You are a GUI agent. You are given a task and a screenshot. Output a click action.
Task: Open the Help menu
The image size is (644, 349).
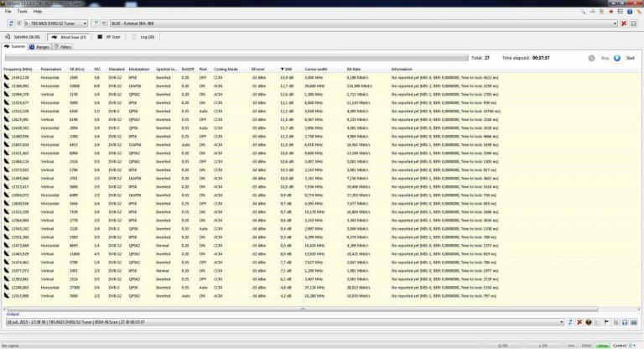(x=38, y=11)
